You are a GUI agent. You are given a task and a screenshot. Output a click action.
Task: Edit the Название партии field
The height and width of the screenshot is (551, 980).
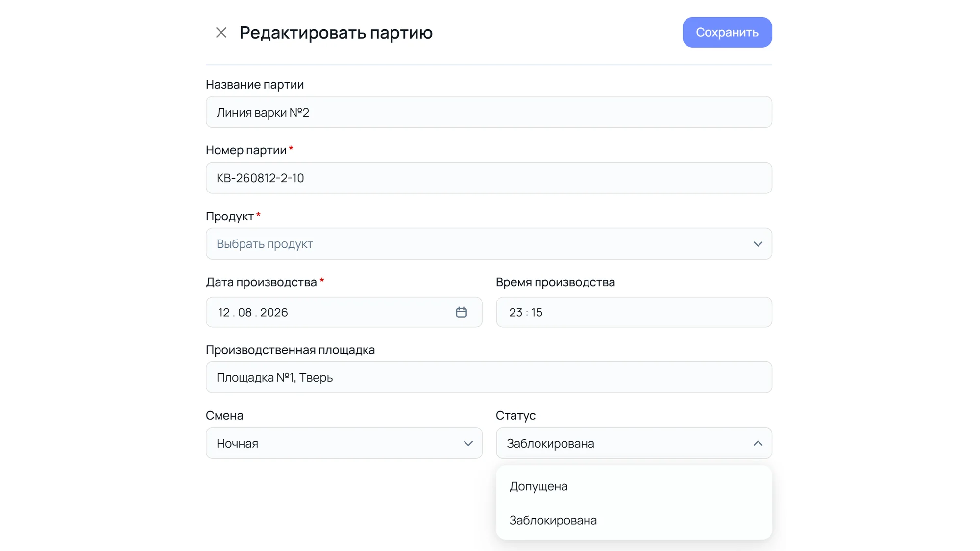pos(489,112)
